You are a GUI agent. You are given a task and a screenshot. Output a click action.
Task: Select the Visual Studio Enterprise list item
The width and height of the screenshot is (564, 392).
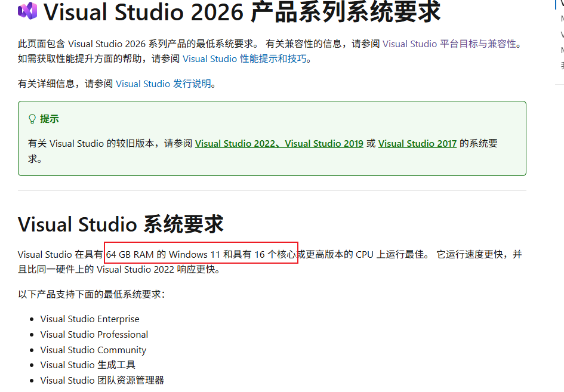coord(90,319)
